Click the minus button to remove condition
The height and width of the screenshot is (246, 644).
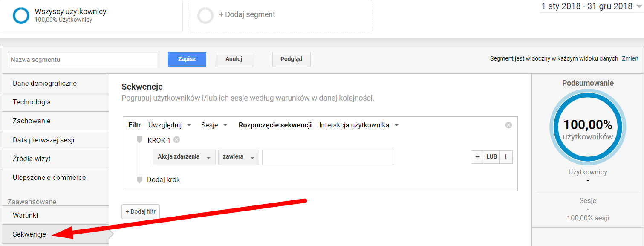pos(477,157)
